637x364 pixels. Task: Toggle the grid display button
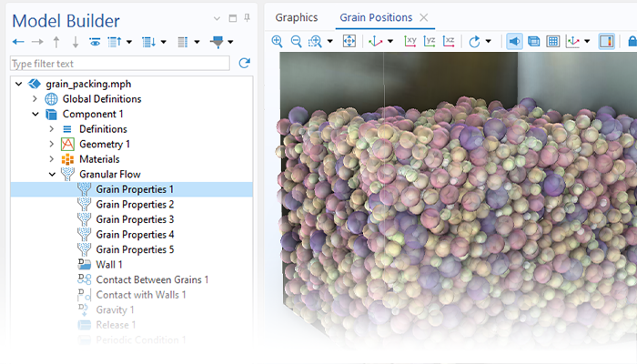[552, 41]
